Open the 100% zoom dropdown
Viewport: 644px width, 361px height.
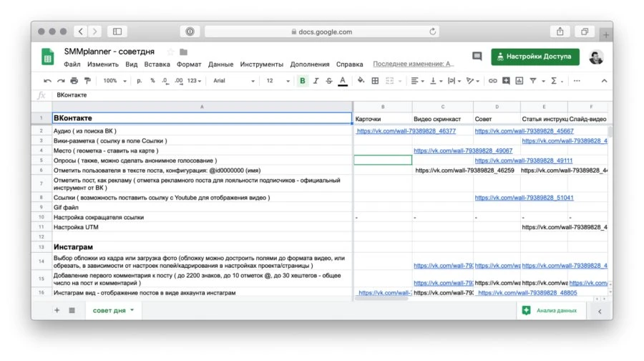point(114,81)
